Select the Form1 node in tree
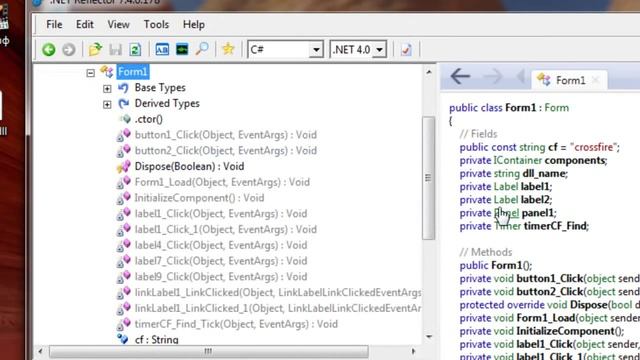This screenshot has height=360, width=640. [133, 72]
